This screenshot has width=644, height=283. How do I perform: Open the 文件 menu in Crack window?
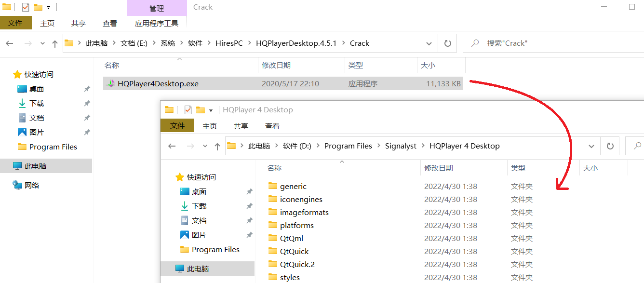(x=15, y=23)
